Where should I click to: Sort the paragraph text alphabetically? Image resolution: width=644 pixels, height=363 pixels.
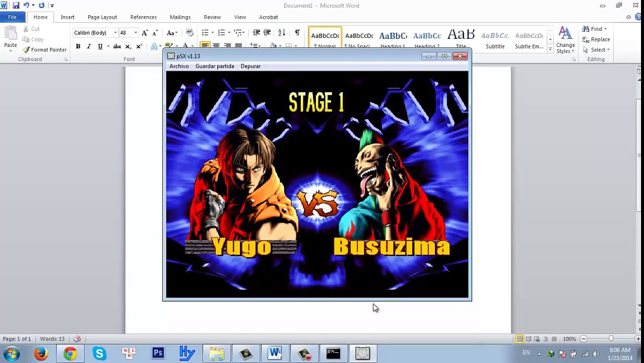[282, 33]
